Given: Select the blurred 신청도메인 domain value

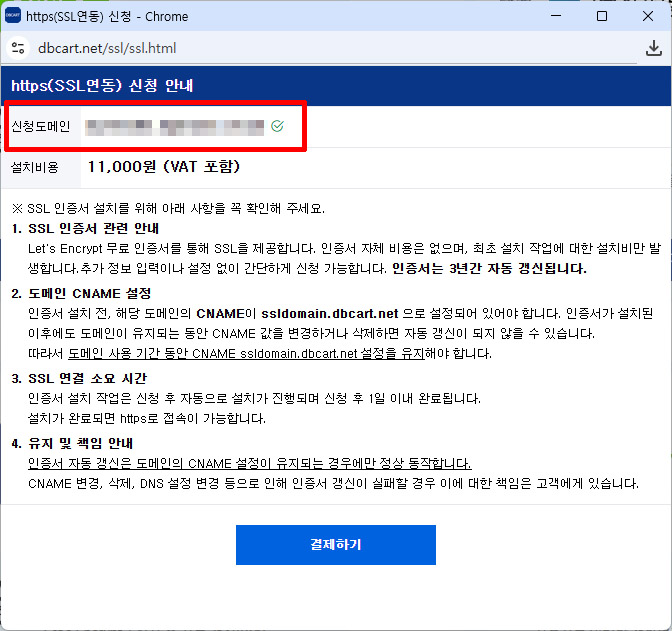Looking at the screenshot, I should click(x=175, y=126).
